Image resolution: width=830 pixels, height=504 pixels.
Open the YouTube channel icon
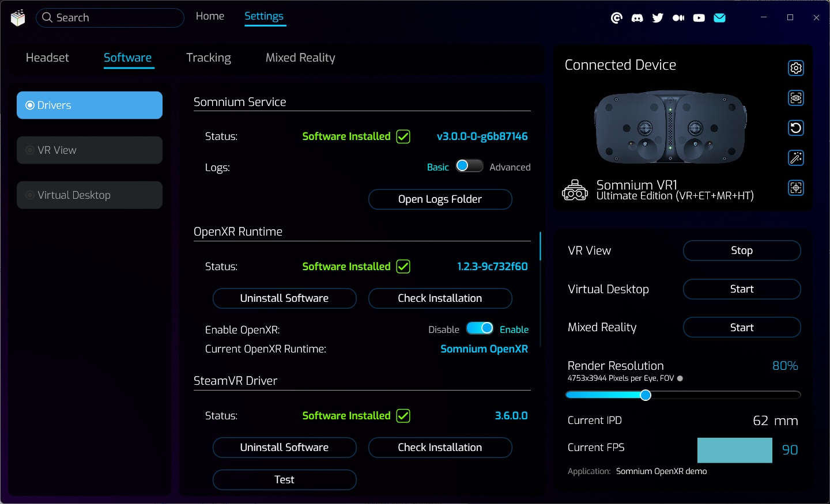click(x=699, y=18)
